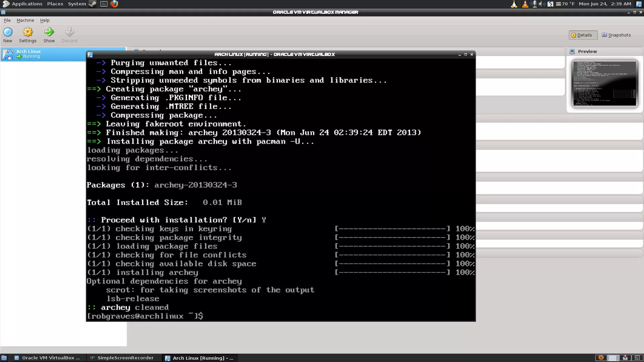Click the VirtualBox Manager title bar icon
The width and height of the screenshot is (644, 362).
[x=3, y=12]
